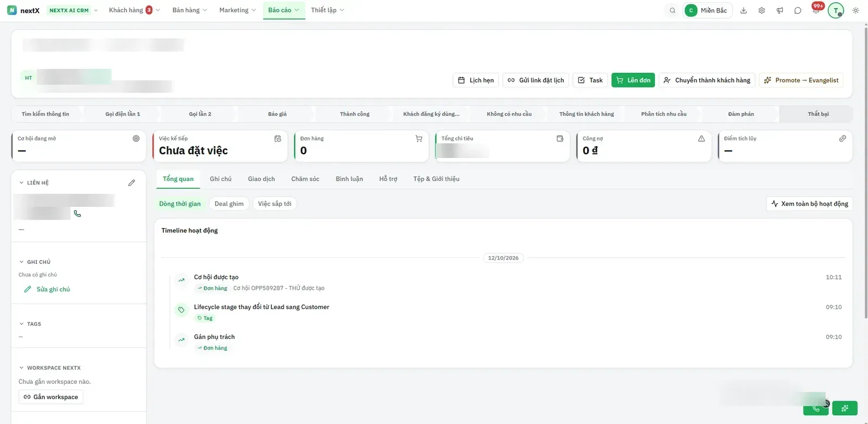
Task: Open notifications bell with 99+ badge
Action: tap(816, 9)
